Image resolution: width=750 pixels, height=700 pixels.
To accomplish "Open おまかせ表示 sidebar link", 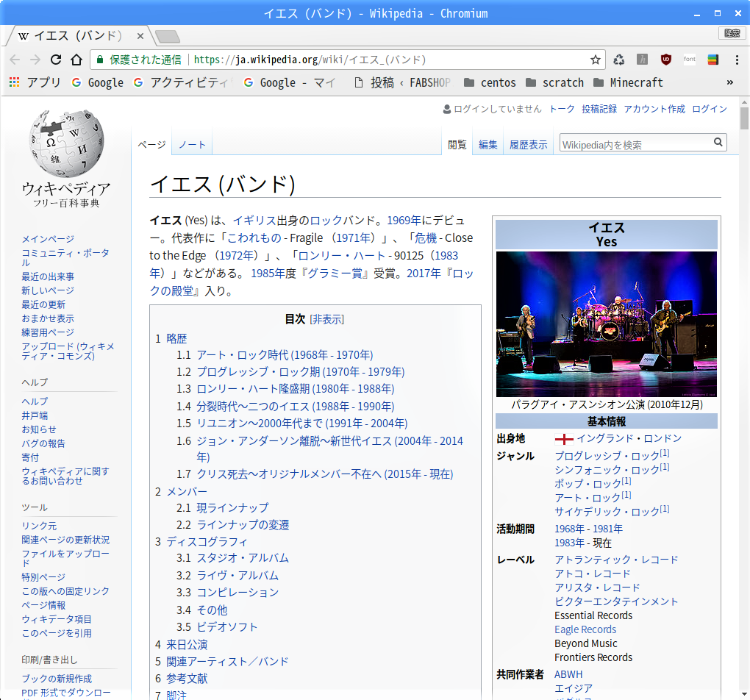I will [48, 318].
